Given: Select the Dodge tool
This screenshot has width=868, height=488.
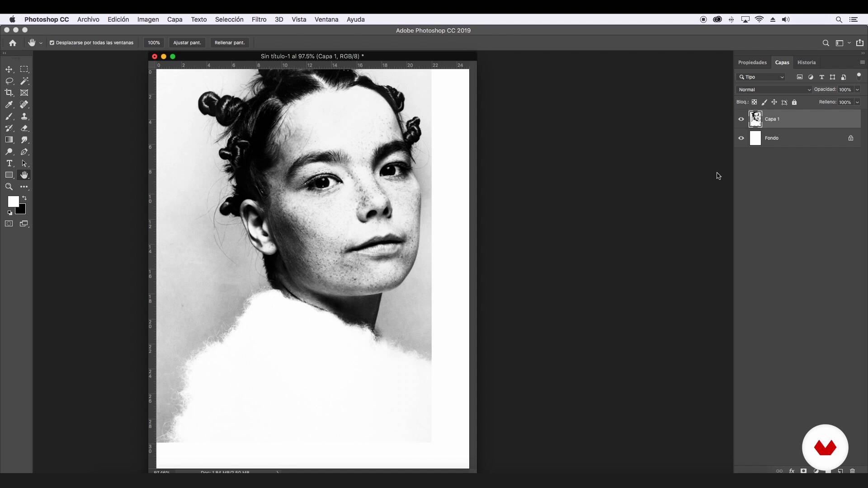Looking at the screenshot, I should (9, 151).
